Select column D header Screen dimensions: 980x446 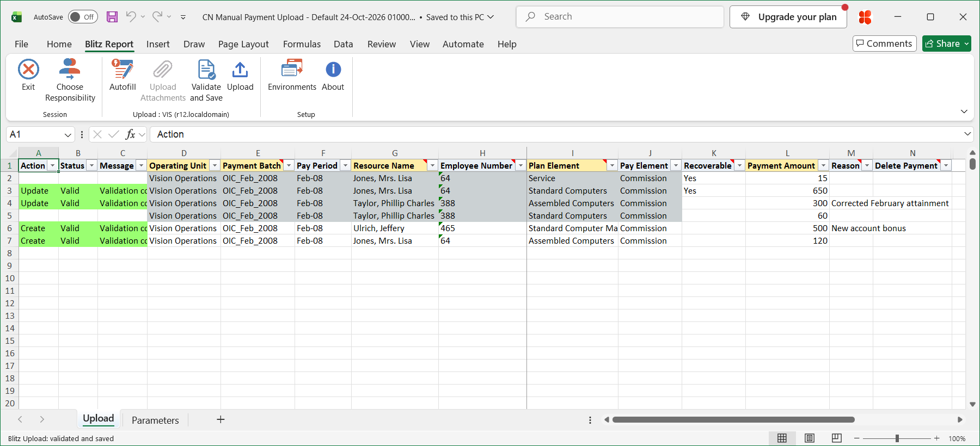184,153
